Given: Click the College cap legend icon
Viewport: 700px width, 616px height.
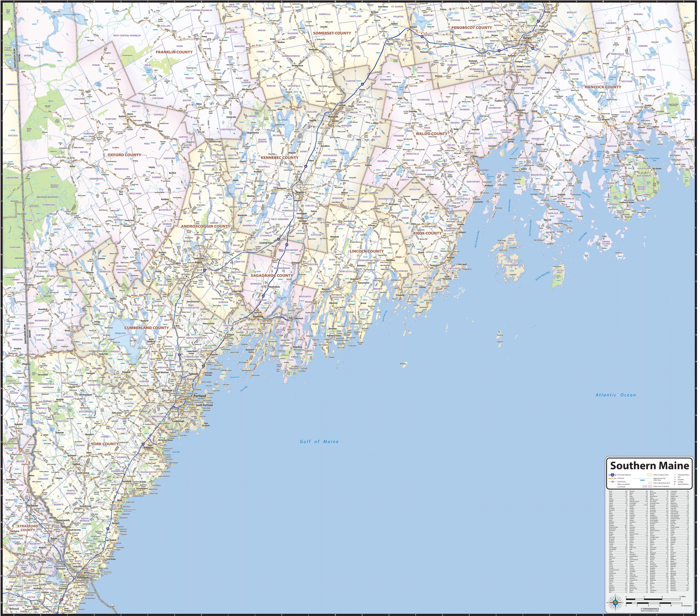Looking at the screenshot, I should (x=675, y=482).
